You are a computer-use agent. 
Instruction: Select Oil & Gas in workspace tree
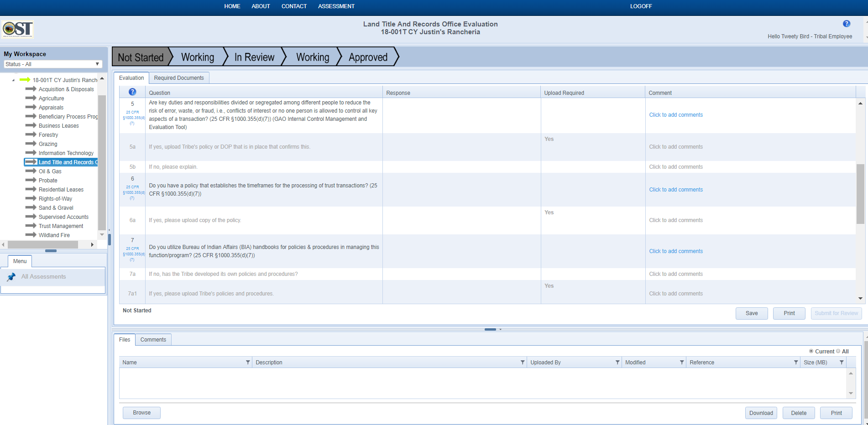pos(50,171)
